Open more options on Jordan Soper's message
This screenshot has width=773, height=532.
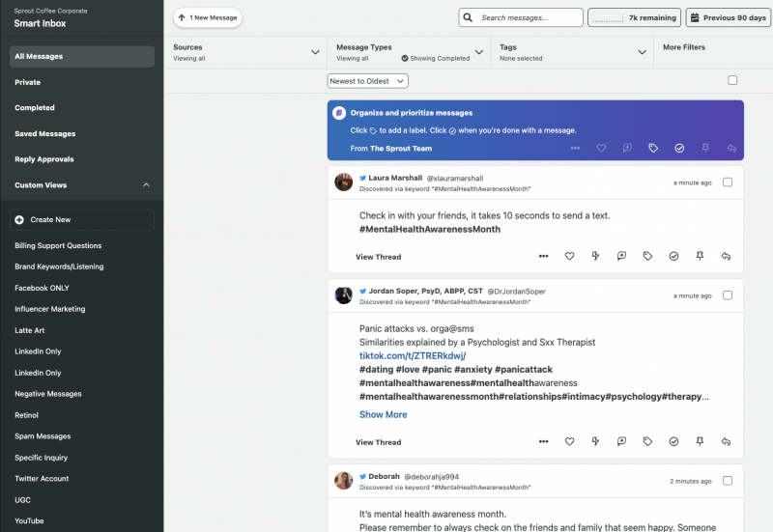tap(543, 441)
